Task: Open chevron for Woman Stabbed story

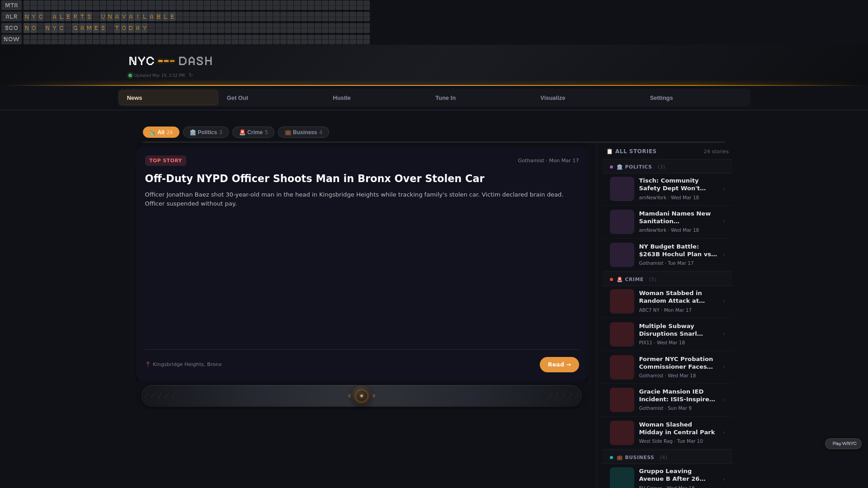Action: (724, 301)
